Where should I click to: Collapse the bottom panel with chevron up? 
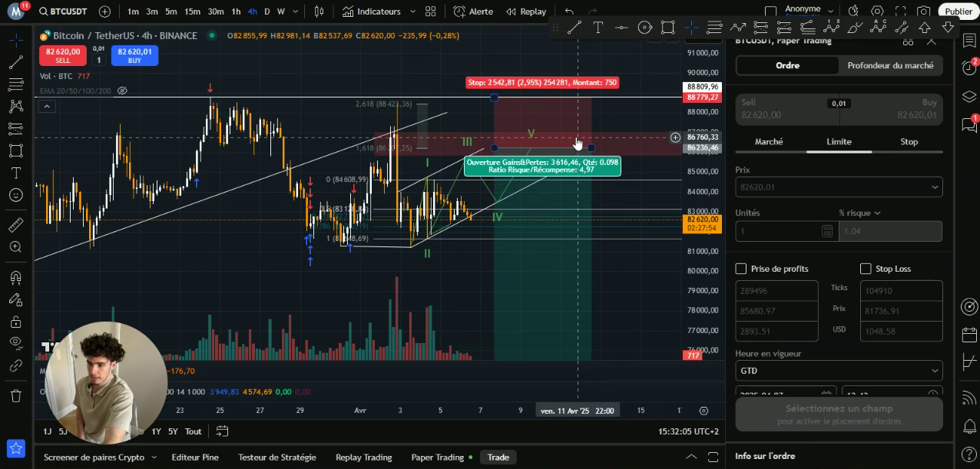point(691,457)
